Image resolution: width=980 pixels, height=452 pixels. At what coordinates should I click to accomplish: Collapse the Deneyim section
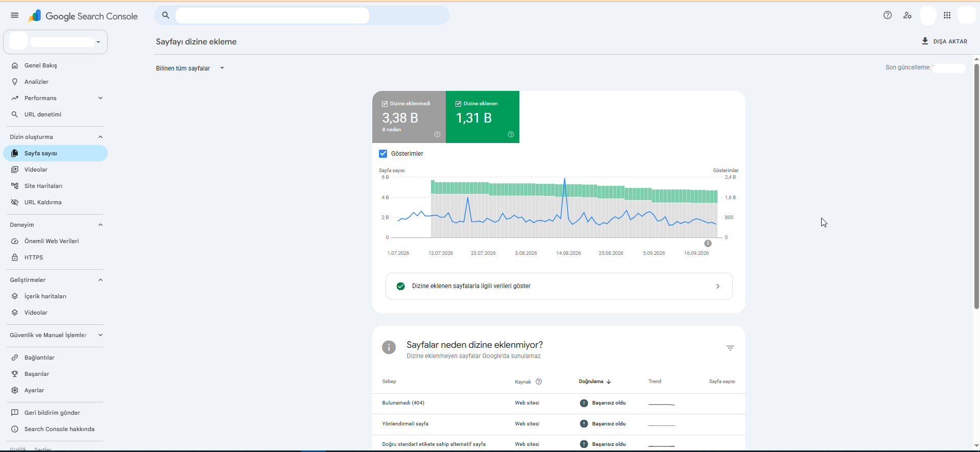click(101, 225)
